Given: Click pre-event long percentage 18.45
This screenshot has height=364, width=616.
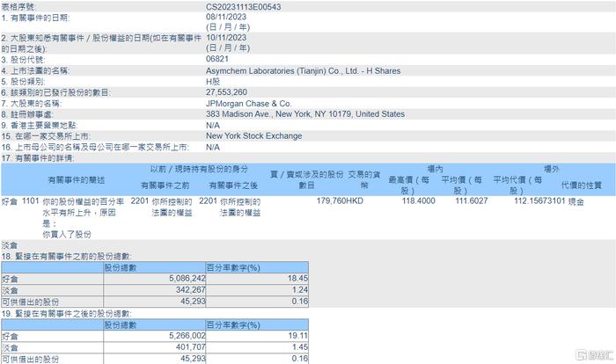Looking at the screenshot, I should coord(297,279).
